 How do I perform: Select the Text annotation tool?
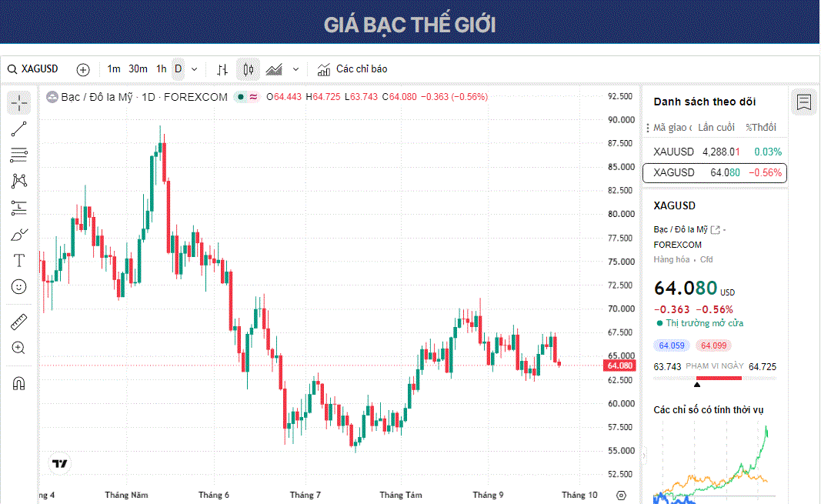click(x=18, y=260)
